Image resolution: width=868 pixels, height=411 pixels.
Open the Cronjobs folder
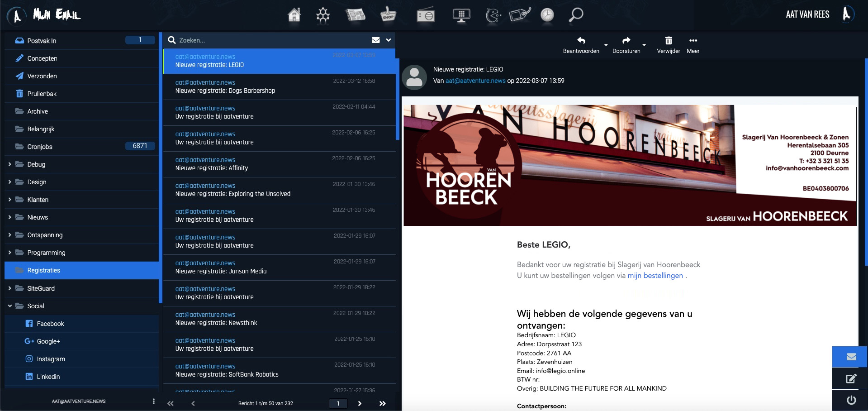pyautogui.click(x=81, y=147)
